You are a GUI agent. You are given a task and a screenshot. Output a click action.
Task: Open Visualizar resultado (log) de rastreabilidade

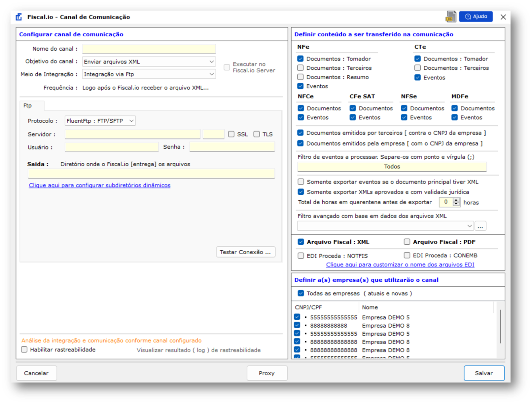[198, 350]
